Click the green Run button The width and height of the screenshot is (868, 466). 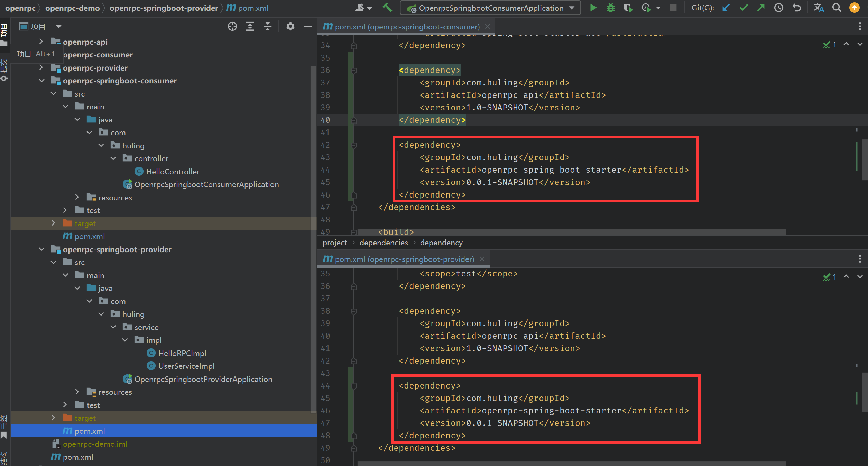[593, 8]
